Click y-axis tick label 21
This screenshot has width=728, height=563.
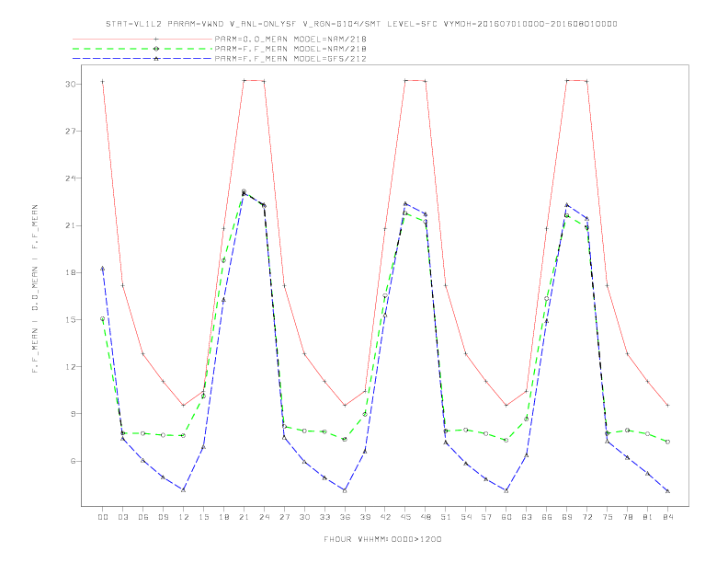tap(71, 225)
